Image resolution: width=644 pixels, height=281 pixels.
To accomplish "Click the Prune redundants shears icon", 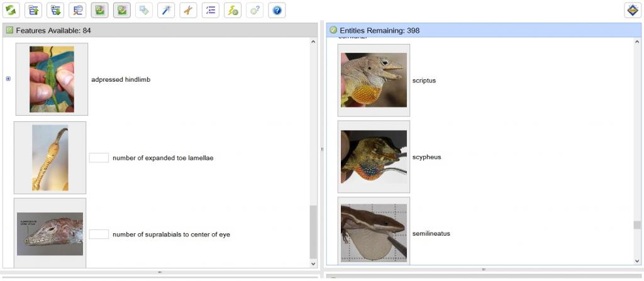I will (x=188, y=10).
